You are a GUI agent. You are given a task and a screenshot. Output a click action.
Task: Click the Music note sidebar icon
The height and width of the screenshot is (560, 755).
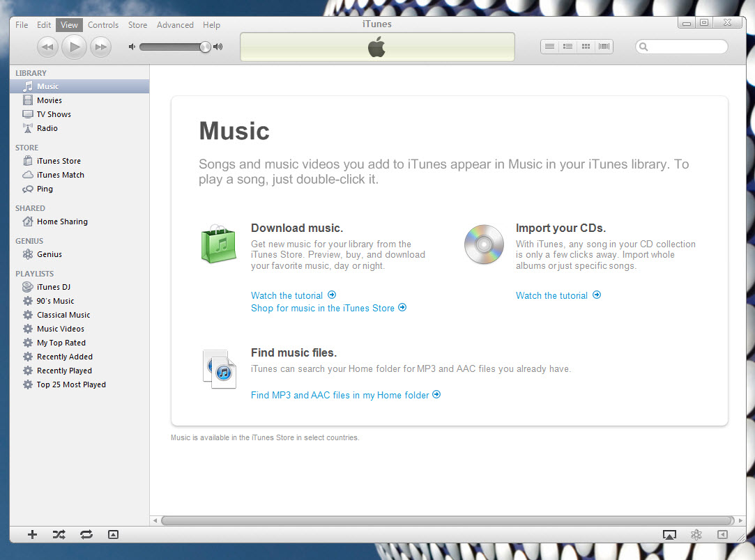point(28,86)
